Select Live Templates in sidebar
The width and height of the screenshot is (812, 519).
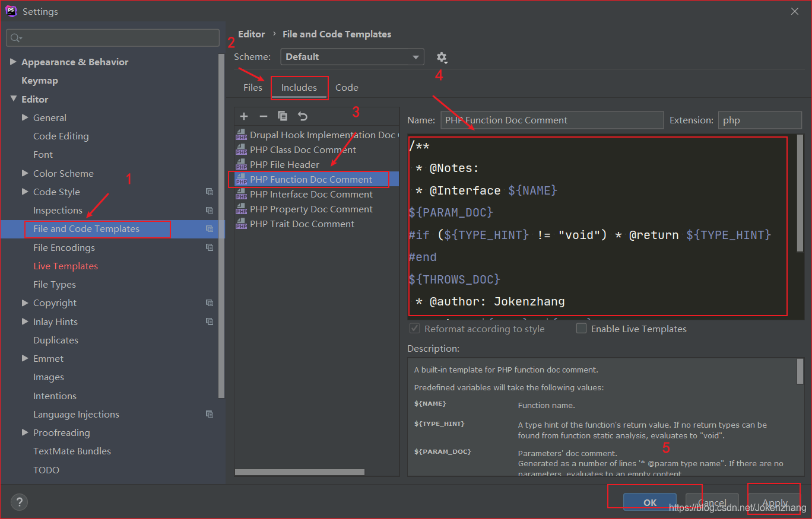click(65, 266)
